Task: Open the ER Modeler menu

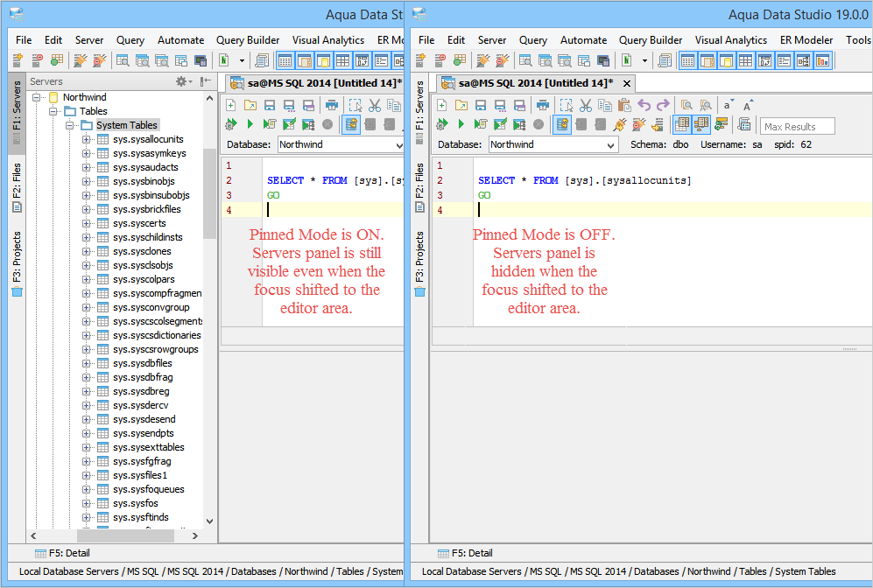Action: coord(806,40)
